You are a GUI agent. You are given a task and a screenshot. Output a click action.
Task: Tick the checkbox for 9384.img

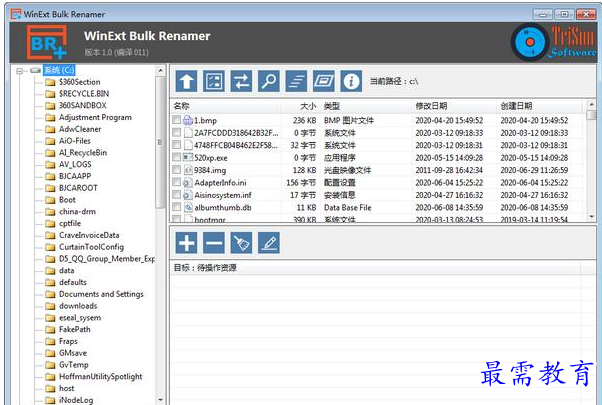176,170
